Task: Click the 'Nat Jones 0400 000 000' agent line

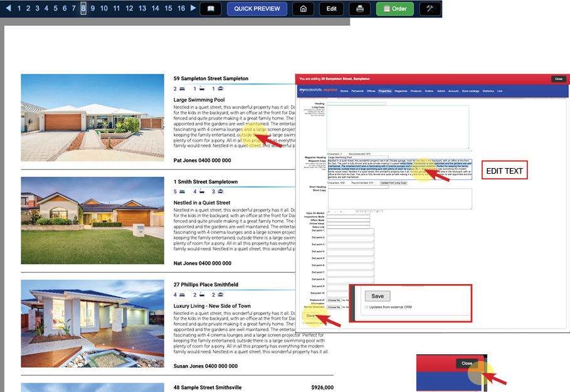Action: tap(202, 263)
